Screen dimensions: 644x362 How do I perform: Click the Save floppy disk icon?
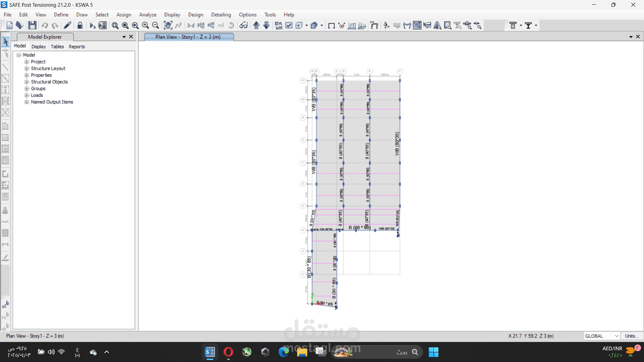tap(32, 25)
